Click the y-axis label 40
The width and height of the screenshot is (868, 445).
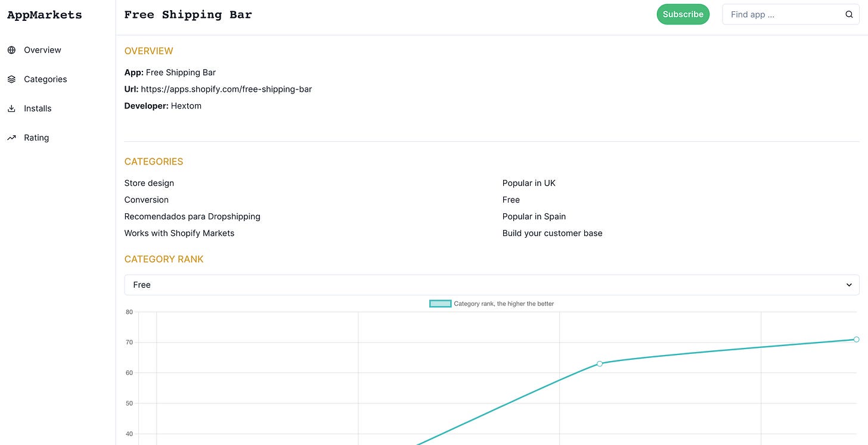[129, 434]
